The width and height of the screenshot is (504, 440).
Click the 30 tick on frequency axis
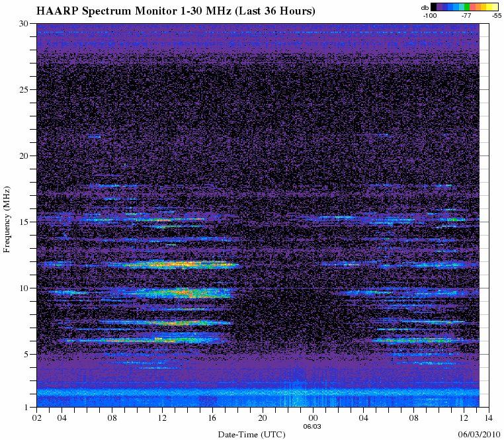23,24
